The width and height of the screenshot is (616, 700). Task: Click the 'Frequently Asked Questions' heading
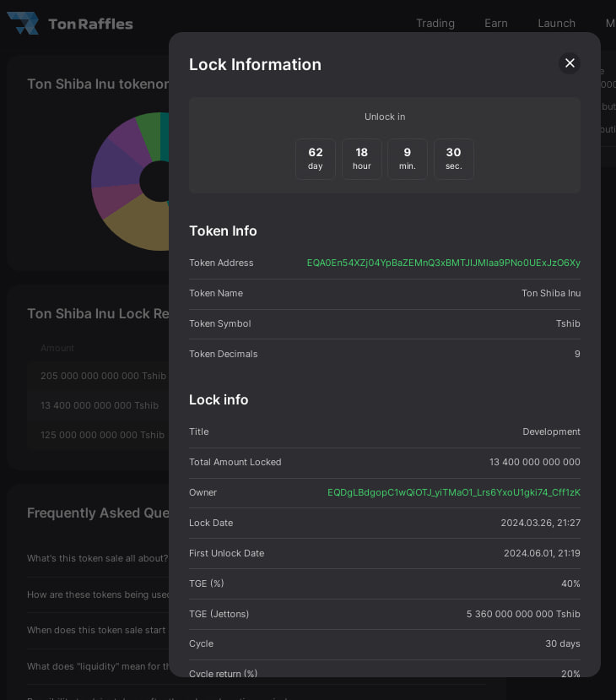coord(98,513)
